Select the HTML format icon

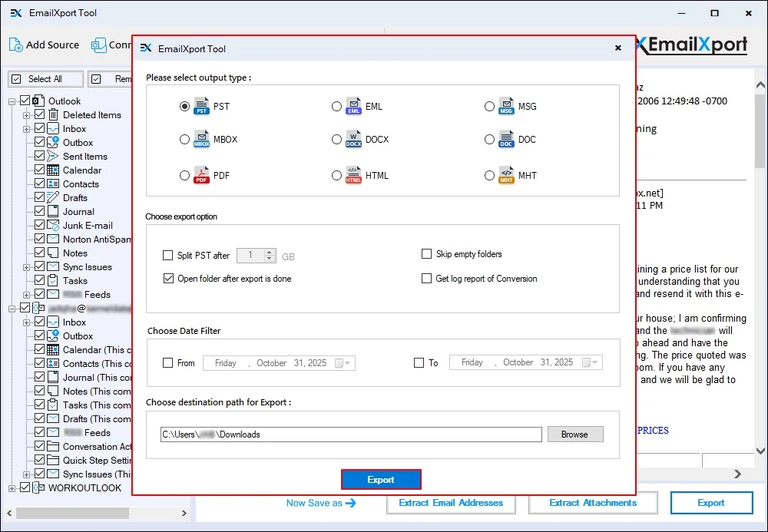[353, 175]
